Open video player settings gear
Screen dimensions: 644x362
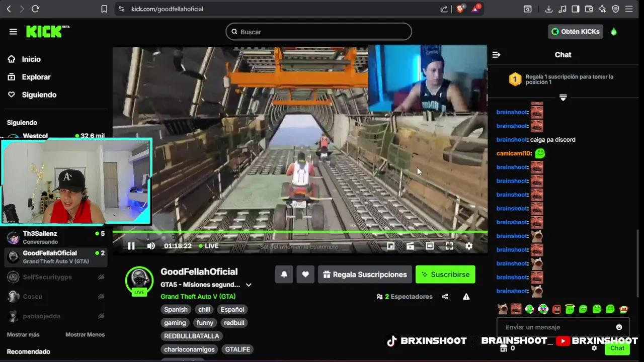coord(469,246)
